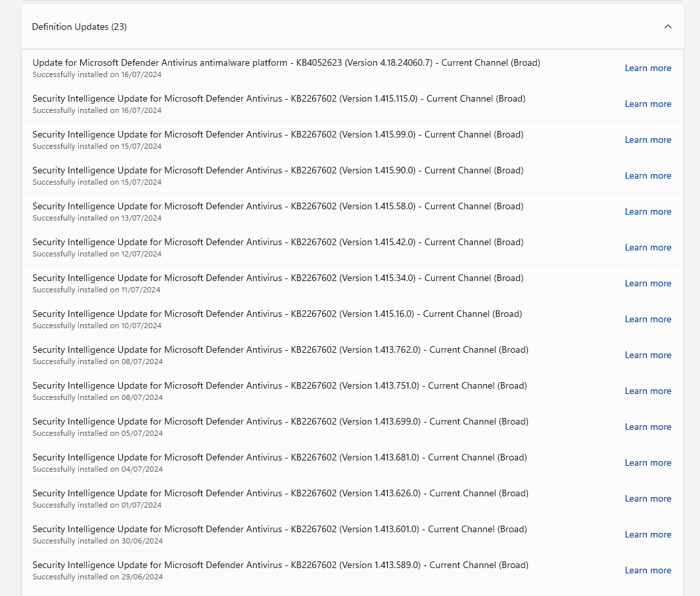This screenshot has height=596, width=700.
Task: Open Learn more for Version 1.415.34.0
Action: pos(648,283)
